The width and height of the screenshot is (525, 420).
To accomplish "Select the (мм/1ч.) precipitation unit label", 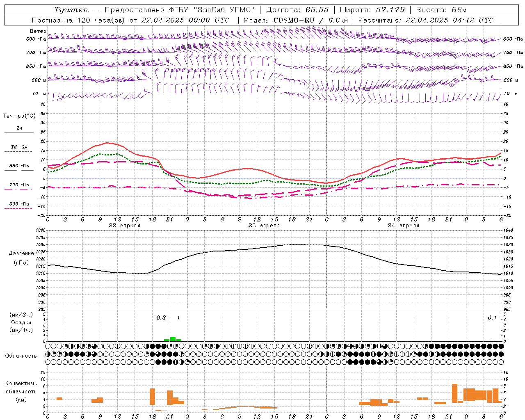I will point(21,330).
